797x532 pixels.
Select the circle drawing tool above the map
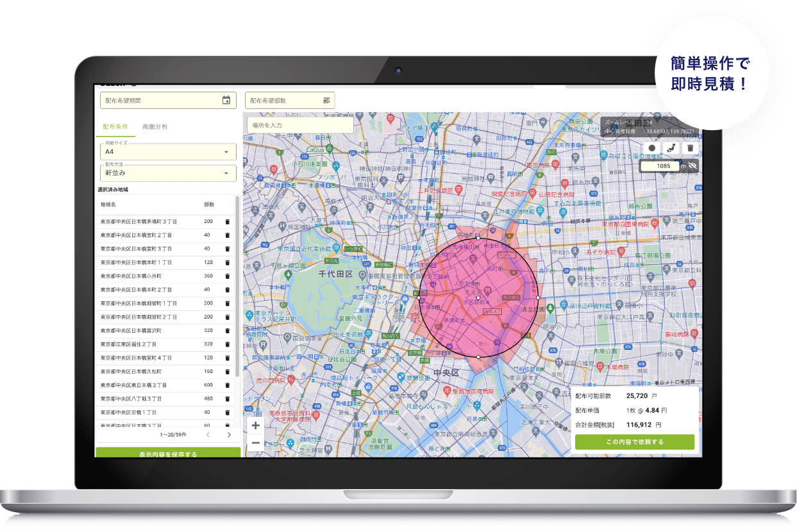point(650,147)
